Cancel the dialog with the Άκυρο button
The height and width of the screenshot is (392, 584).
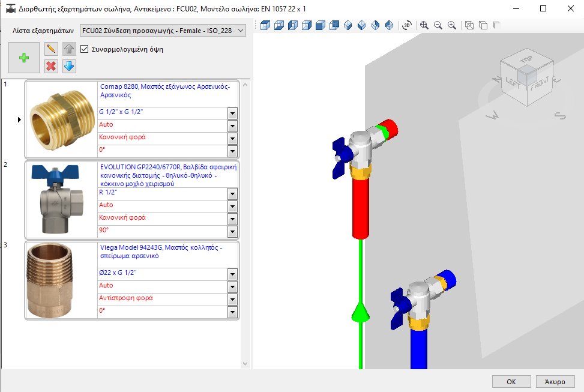pyautogui.click(x=555, y=381)
